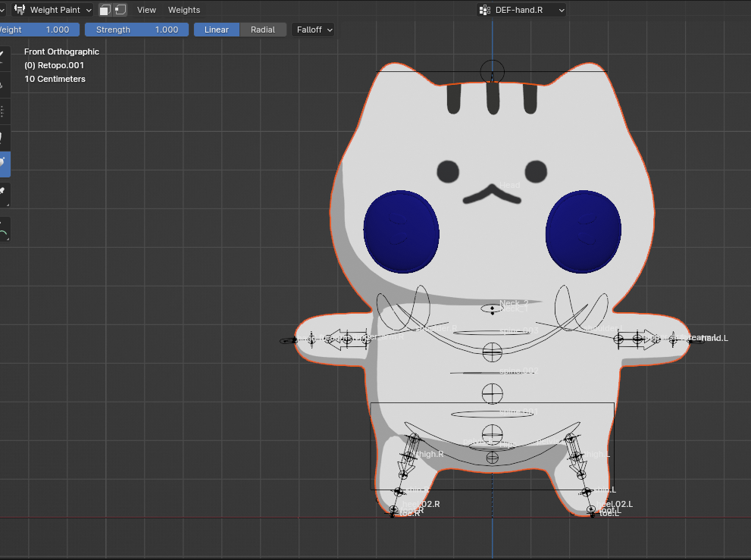Image resolution: width=751 pixels, height=560 pixels.
Task: Select the heel.02.R bone label
Action: (x=421, y=504)
